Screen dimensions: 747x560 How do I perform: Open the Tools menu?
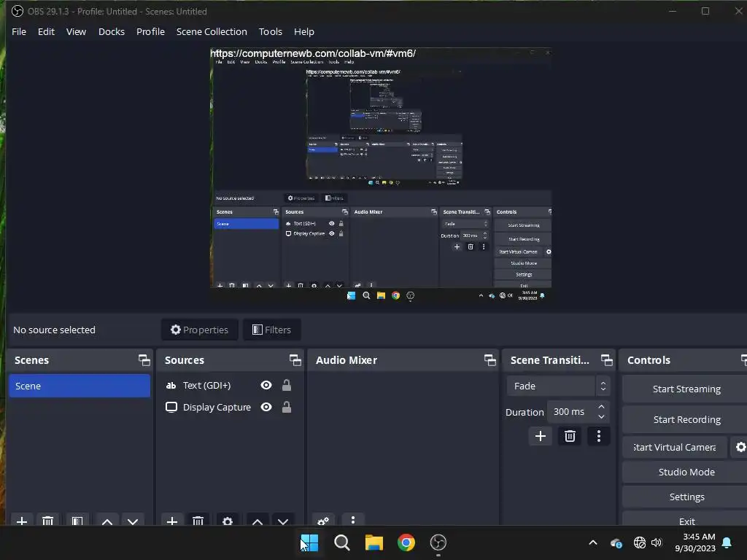(270, 31)
